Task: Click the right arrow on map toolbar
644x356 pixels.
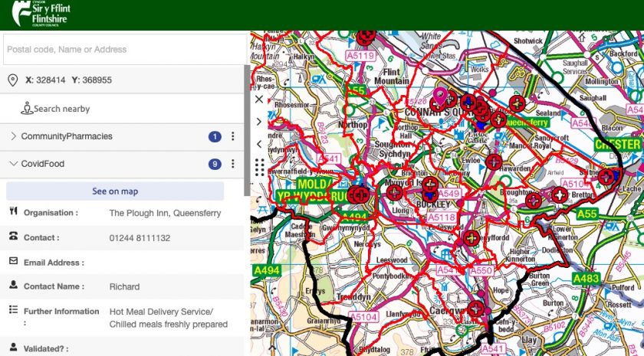Action: (259, 122)
